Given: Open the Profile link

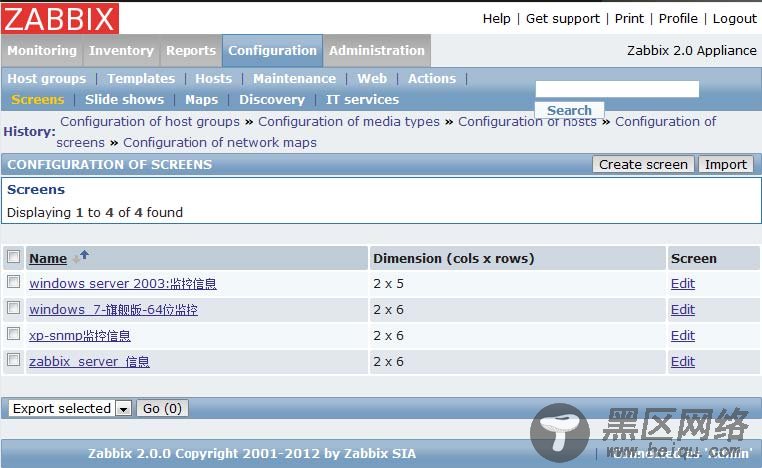Looking at the screenshot, I should tap(678, 18).
